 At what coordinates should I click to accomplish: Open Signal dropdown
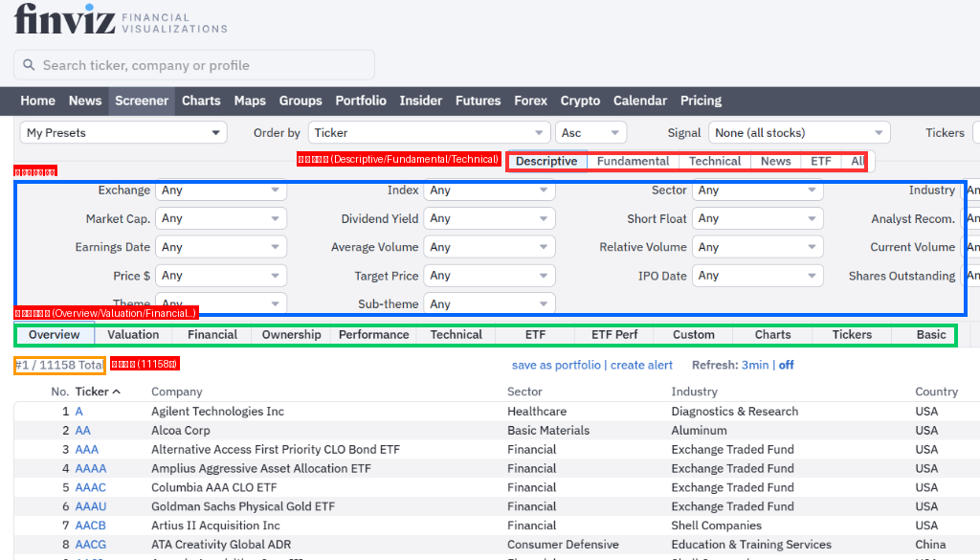tap(799, 132)
